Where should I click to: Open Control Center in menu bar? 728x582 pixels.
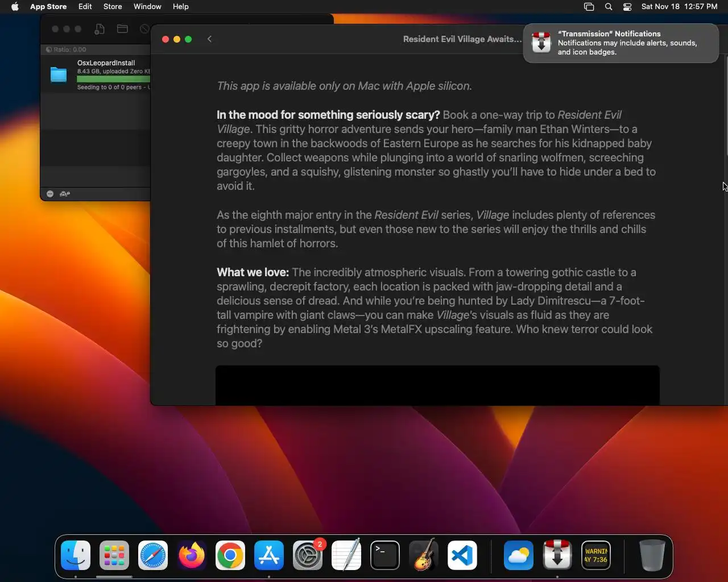click(x=627, y=7)
